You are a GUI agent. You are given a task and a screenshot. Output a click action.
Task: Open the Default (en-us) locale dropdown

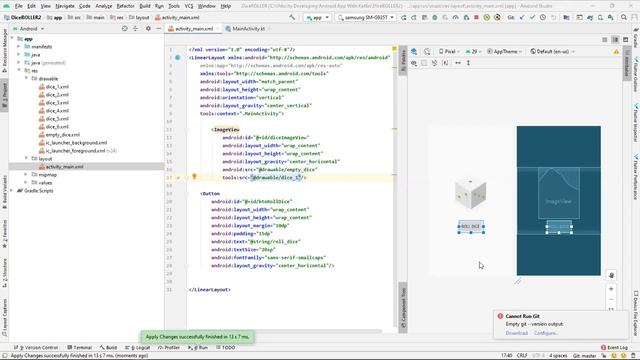tap(553, 51)
